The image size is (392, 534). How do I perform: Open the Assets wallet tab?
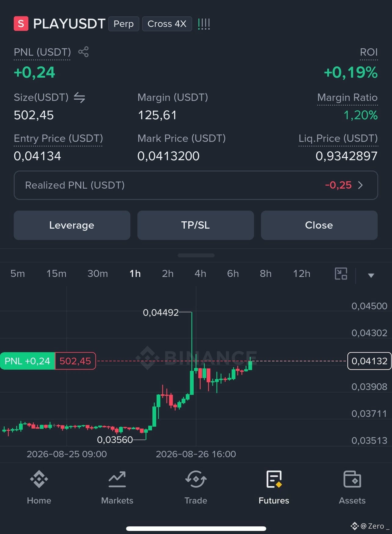[352, 487]
